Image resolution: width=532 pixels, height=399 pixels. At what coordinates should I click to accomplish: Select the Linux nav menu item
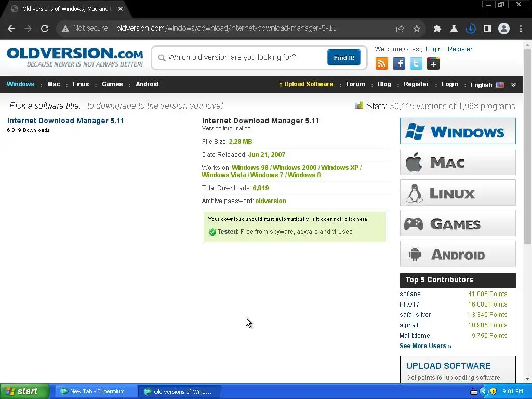pos(81,84)
